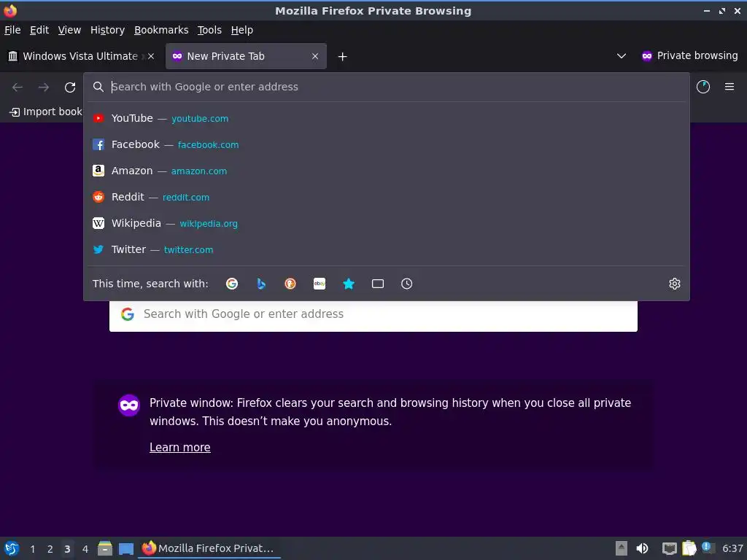
Task: Choose the DuckDuckGo search icon
Action: tap(290, 284)
